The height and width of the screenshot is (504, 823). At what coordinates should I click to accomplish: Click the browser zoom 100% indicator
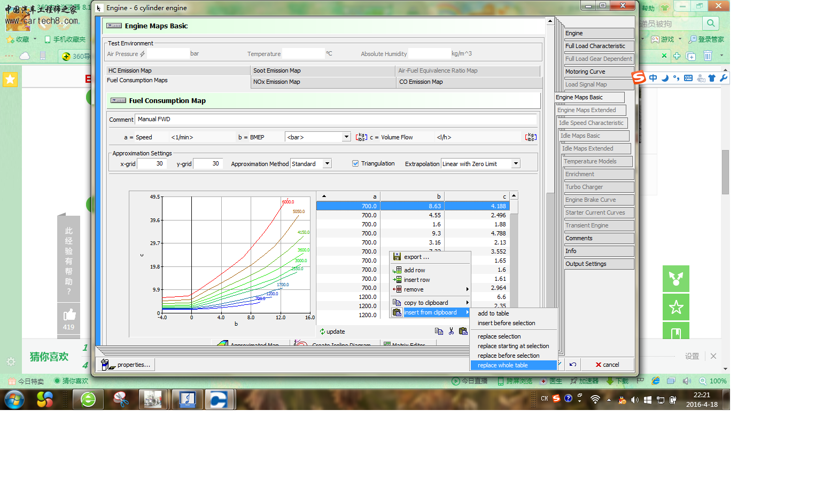coord(713,381)
